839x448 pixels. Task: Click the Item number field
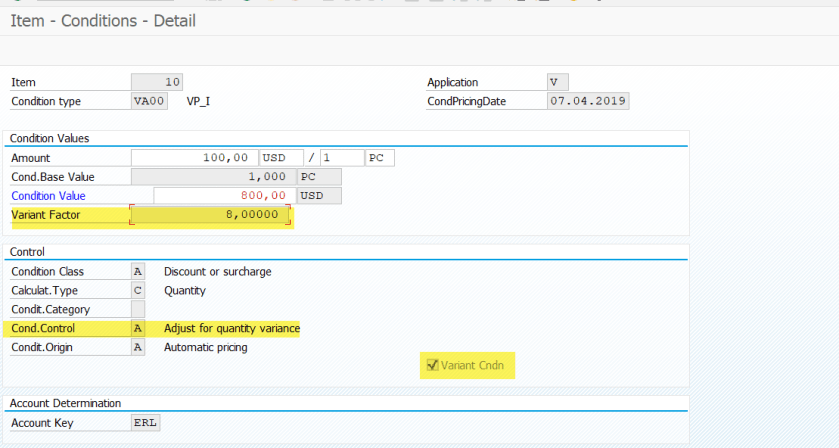point(157,82)
